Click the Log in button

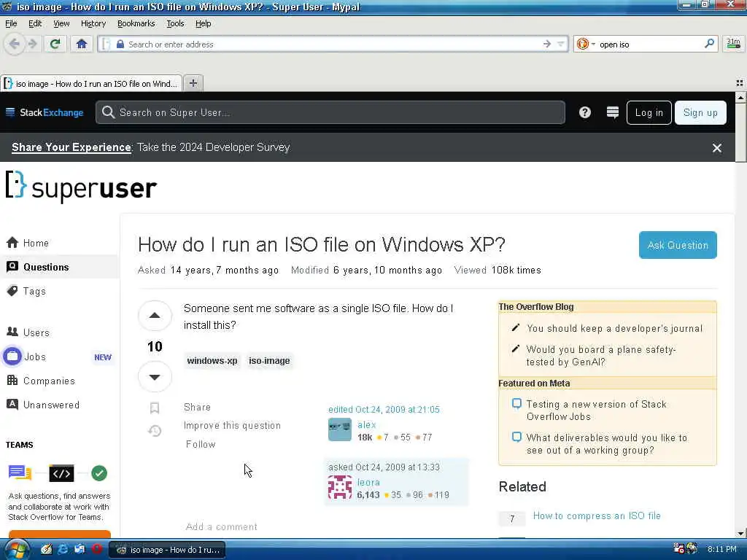pos(649,112)
